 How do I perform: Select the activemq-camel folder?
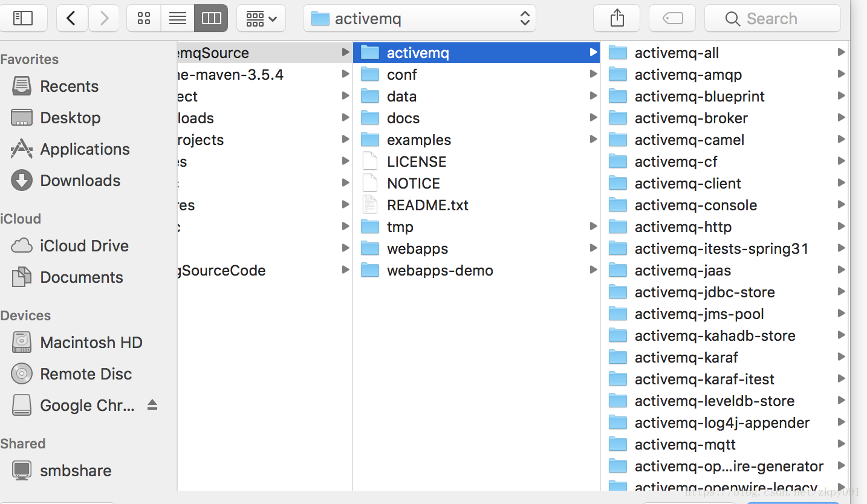725,140
